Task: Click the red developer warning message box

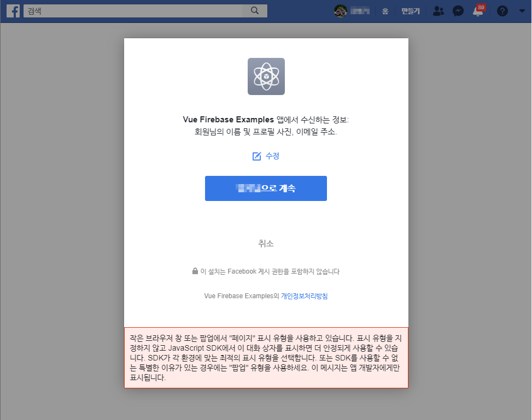Action: (266, 358)
